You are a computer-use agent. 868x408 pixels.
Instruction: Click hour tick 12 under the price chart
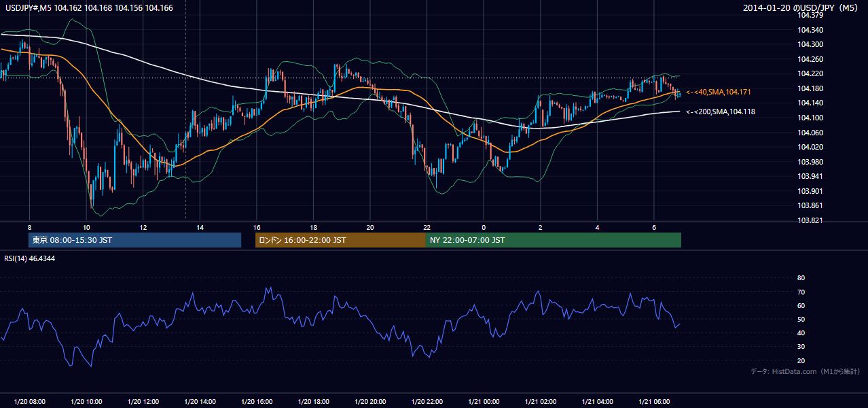(143, 226)
